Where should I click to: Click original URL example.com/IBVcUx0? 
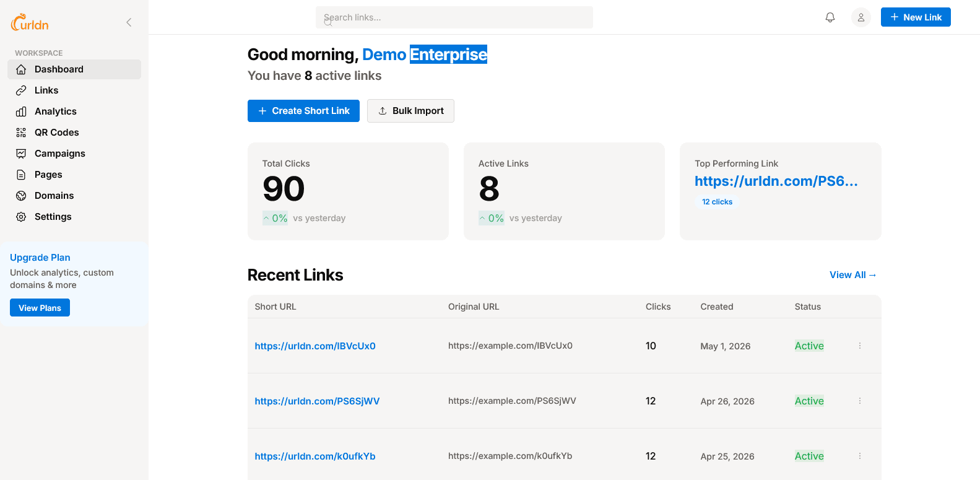tap(510, 346)
